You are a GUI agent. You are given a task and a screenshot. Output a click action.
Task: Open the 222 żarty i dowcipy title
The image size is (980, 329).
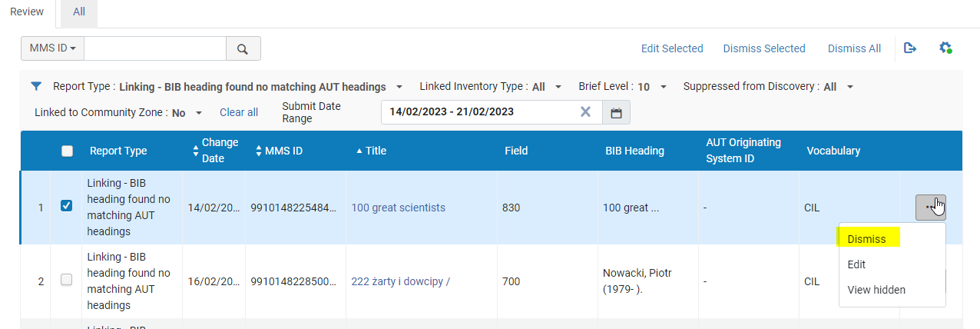400,281
